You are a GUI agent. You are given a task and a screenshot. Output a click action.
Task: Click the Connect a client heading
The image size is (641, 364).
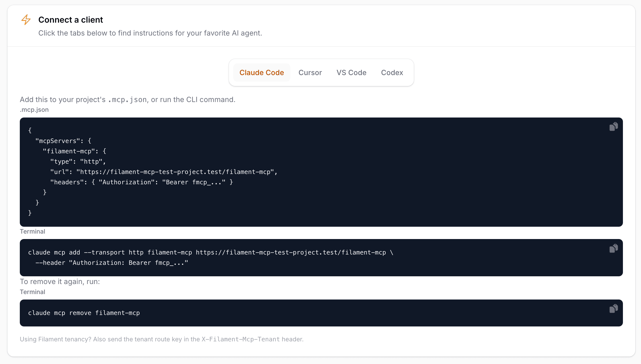(x=71, y=20)
